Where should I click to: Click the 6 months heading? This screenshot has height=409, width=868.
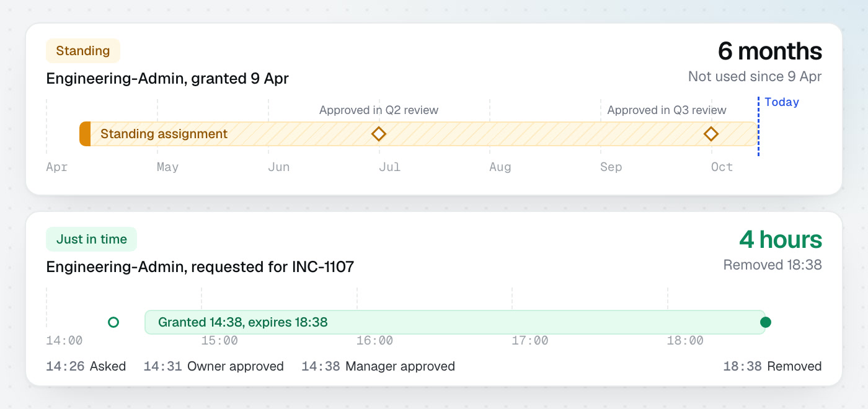[x=770, y=51]
